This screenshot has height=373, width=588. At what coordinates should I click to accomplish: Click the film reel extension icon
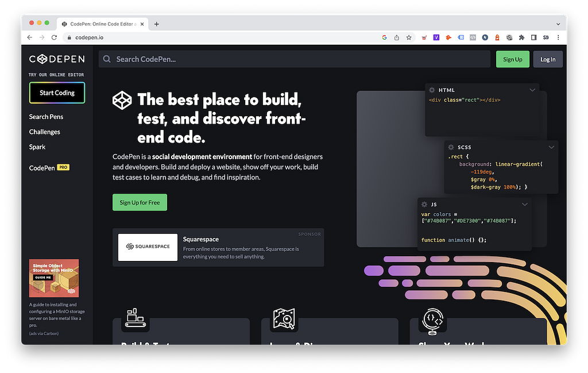(509, 37)
